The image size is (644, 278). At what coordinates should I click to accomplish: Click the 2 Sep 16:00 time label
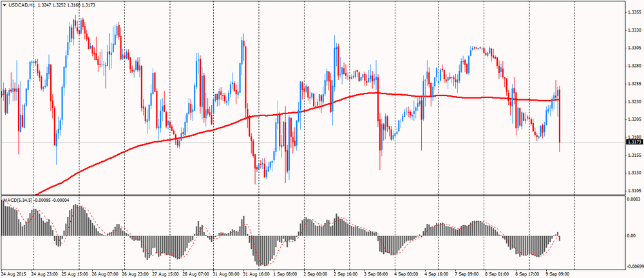(347, 273)
